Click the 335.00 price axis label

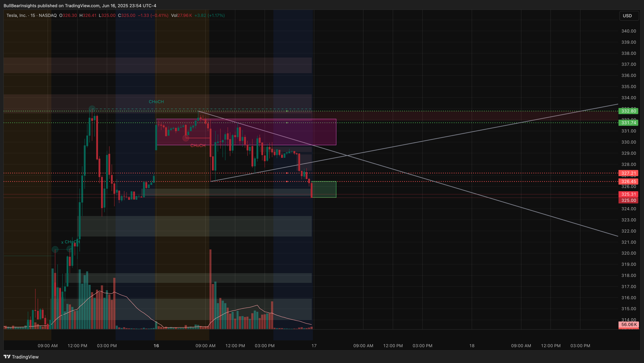[629, 87]
